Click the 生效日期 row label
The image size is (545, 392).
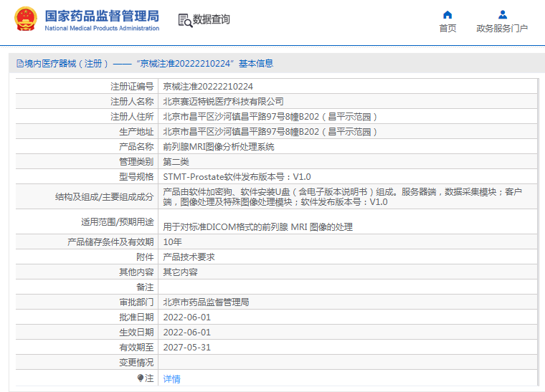(x=136, y=333)
